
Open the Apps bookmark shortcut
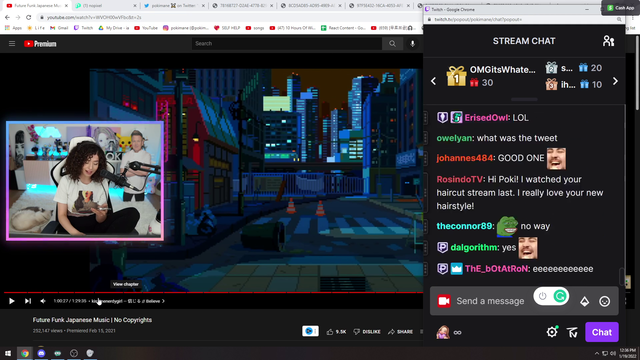pos(13,28)
